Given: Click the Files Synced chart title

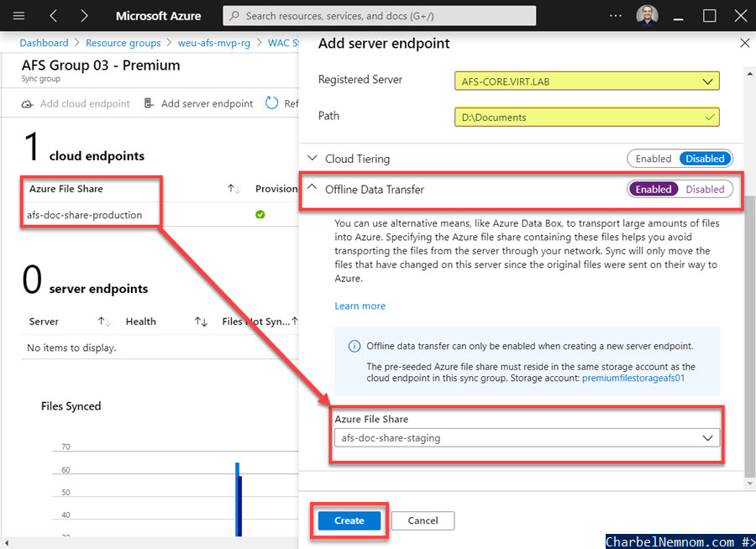Looking at the screenshot, I should (x=71, y=406).
